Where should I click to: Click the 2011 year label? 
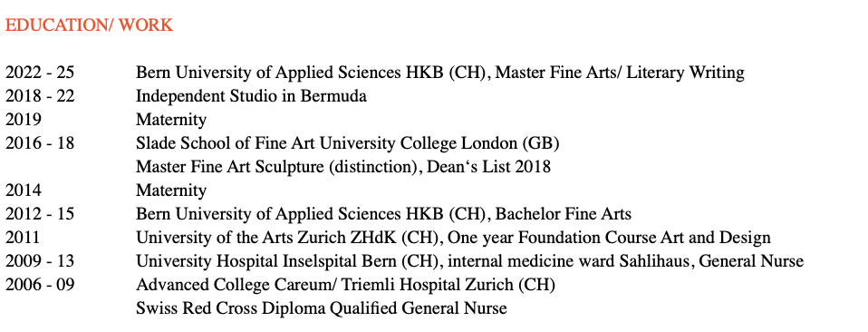(x=23, y=238)
